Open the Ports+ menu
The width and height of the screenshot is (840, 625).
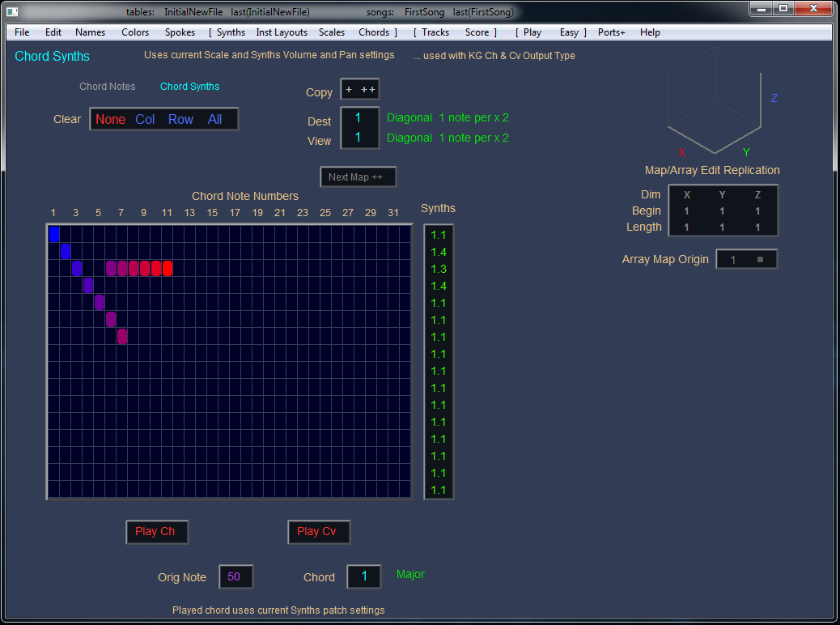pyautogui.click(x=612, y=32)
